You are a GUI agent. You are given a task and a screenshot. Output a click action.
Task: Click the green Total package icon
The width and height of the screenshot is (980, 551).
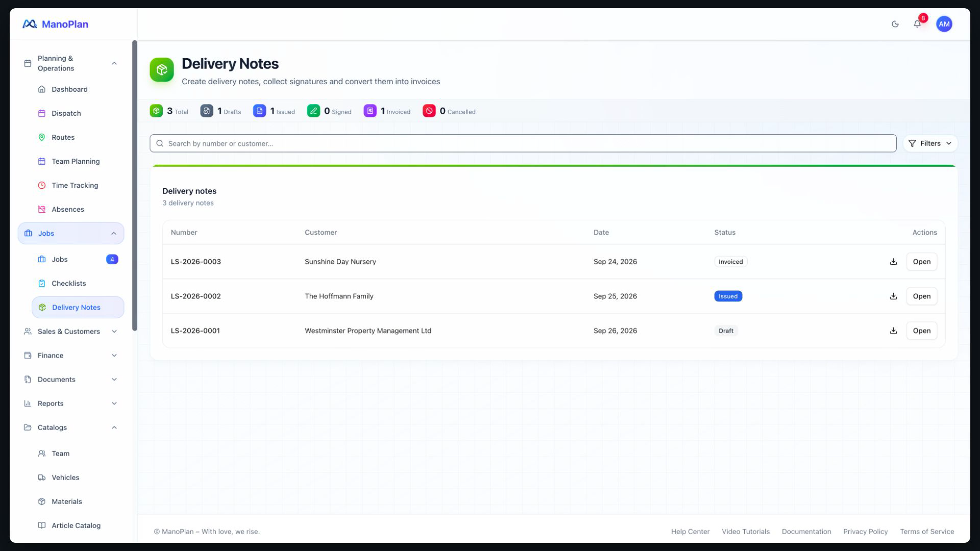(x=156, y=111)
